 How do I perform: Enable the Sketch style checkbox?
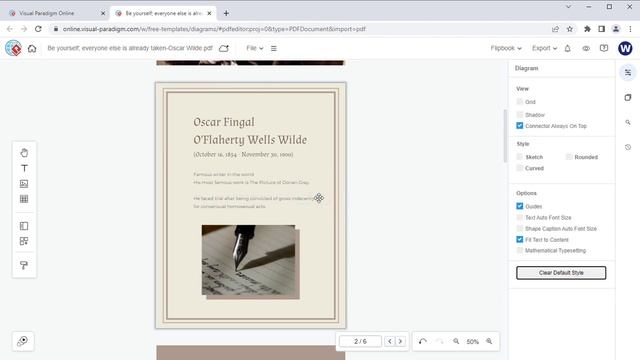[x=520, y=157]
